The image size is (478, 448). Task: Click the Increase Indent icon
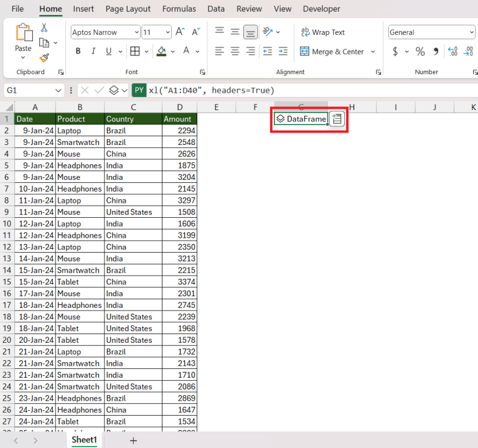point(283,52)
